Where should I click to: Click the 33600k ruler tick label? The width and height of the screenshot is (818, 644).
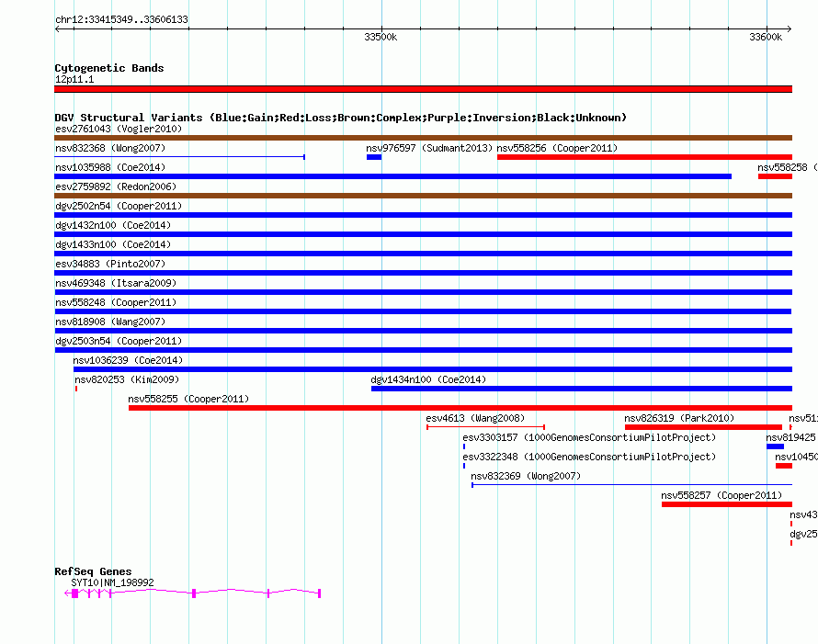pyautogui.click(x=766, y=37)
